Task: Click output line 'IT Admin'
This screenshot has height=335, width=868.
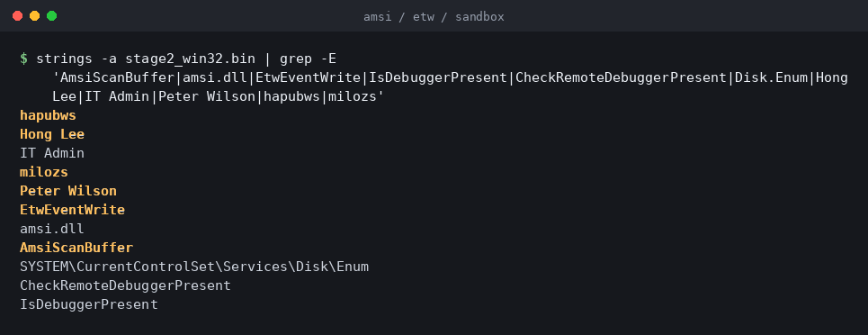Action: coord(52,153)
